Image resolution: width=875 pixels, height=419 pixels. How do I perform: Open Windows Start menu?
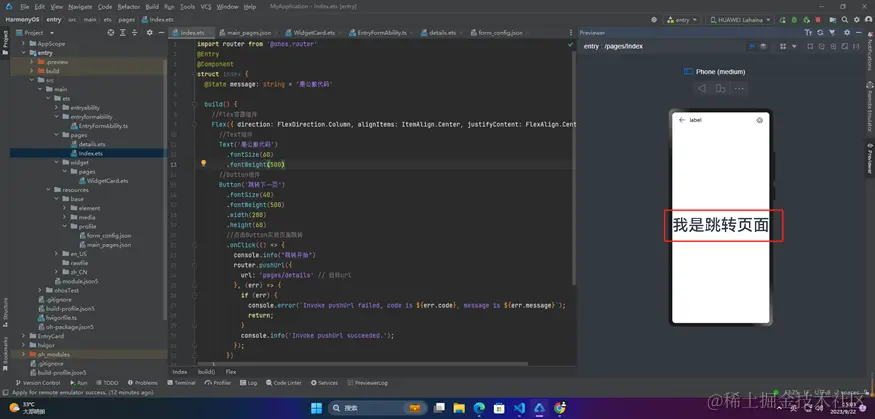316,408
